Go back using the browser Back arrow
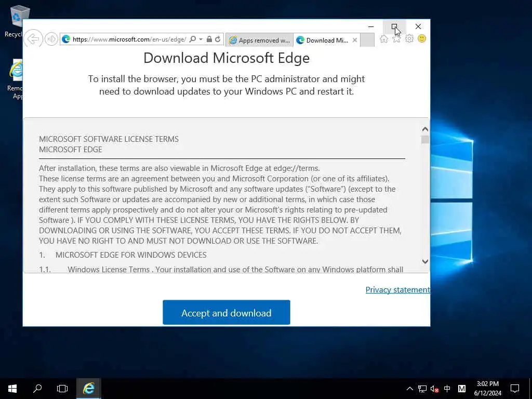Viewport: 532px width, 399px height. 33,39
